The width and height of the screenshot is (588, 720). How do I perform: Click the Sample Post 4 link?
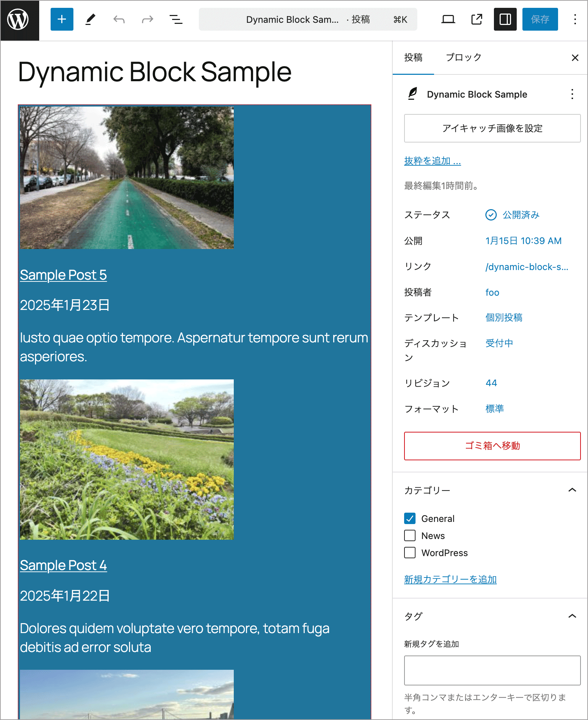pos(63,565)
